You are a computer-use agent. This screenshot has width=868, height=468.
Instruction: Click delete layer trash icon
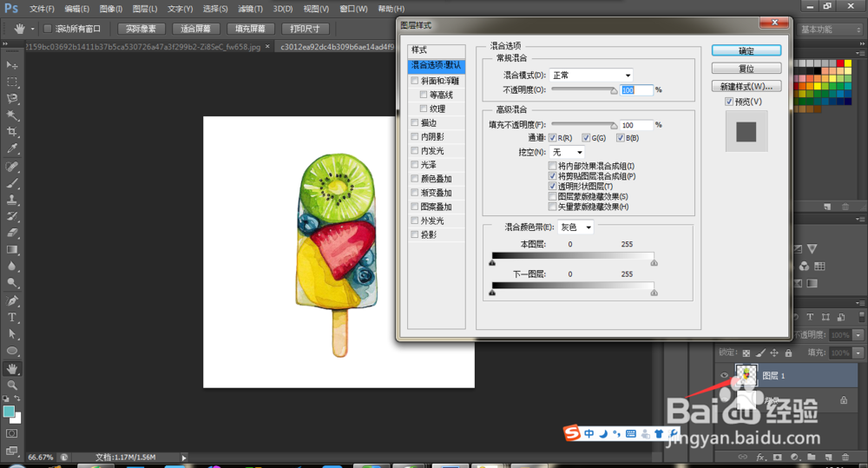[845, 457]
